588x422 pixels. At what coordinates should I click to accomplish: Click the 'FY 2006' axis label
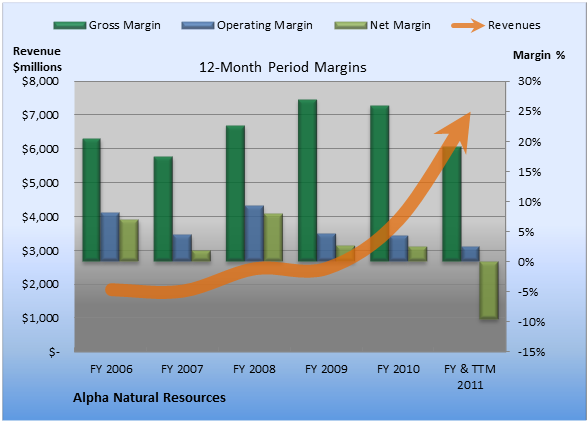click(111, 369)
